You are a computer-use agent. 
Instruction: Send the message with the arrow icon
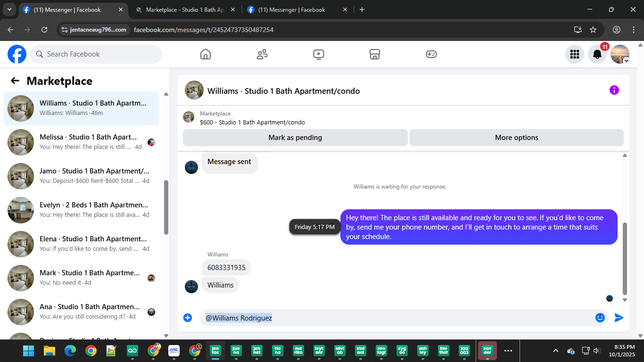coord(619,318)
